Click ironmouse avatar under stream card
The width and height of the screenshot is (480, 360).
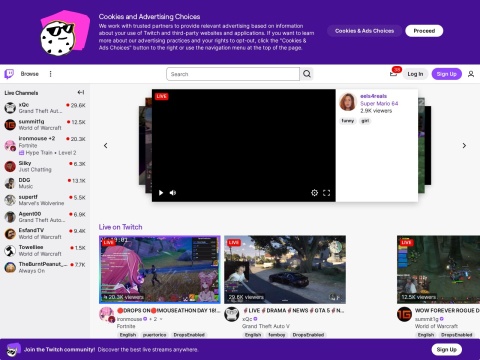tap(107, 315)
